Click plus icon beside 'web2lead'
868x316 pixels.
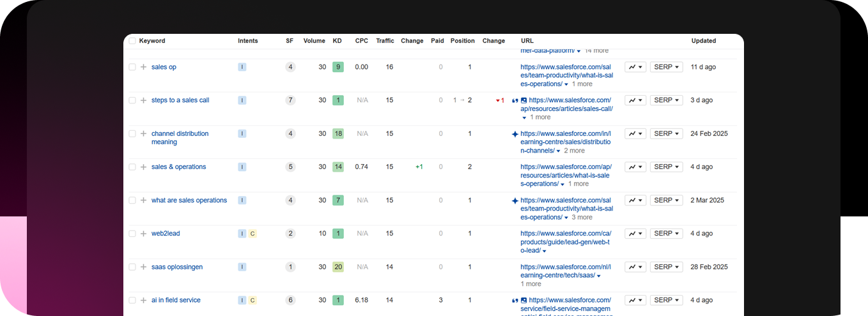coord(143,234)
